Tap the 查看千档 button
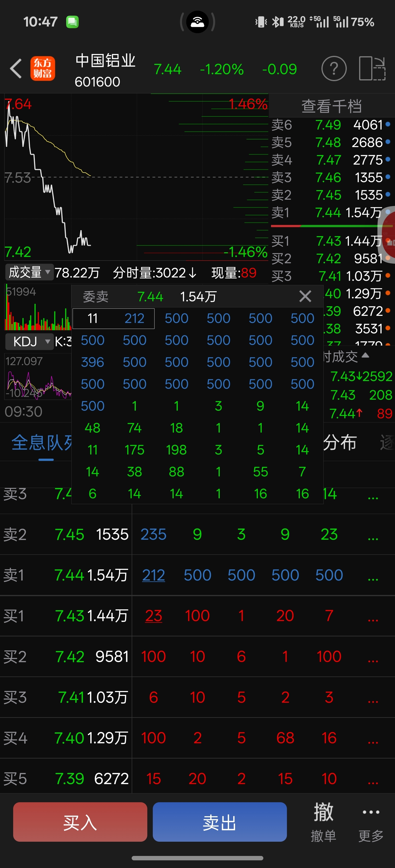Image resolution: width=395 pixels, height=868 pixels. point(332,106)
